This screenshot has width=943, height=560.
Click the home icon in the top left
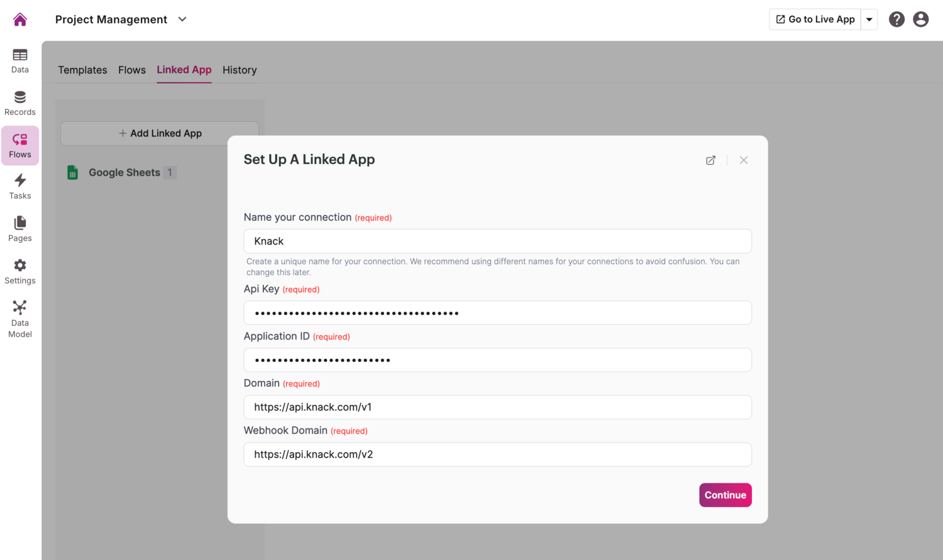[19, 19]
